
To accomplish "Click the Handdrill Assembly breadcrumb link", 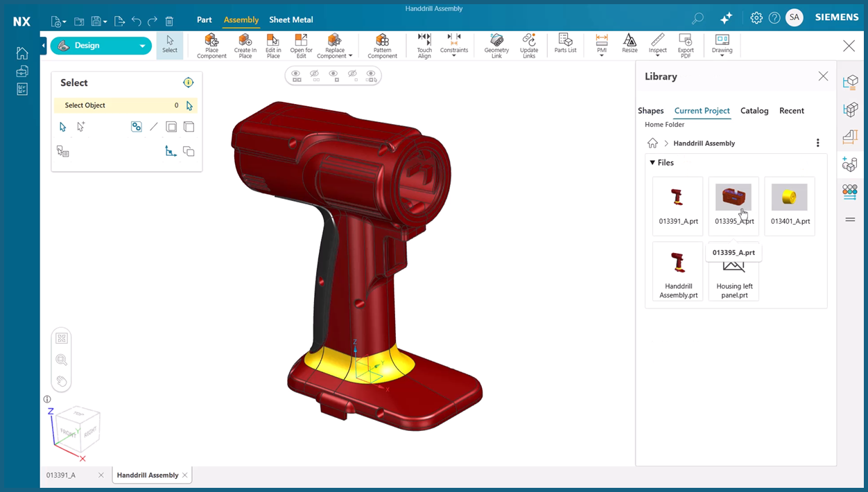I will (x=704, y=143).
